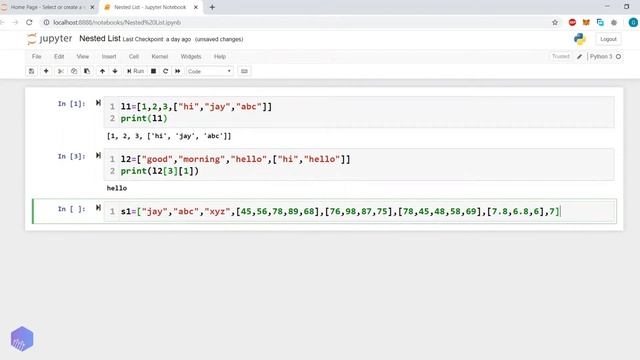
Task: Open the Widgets menu
Action: (191, 56)
